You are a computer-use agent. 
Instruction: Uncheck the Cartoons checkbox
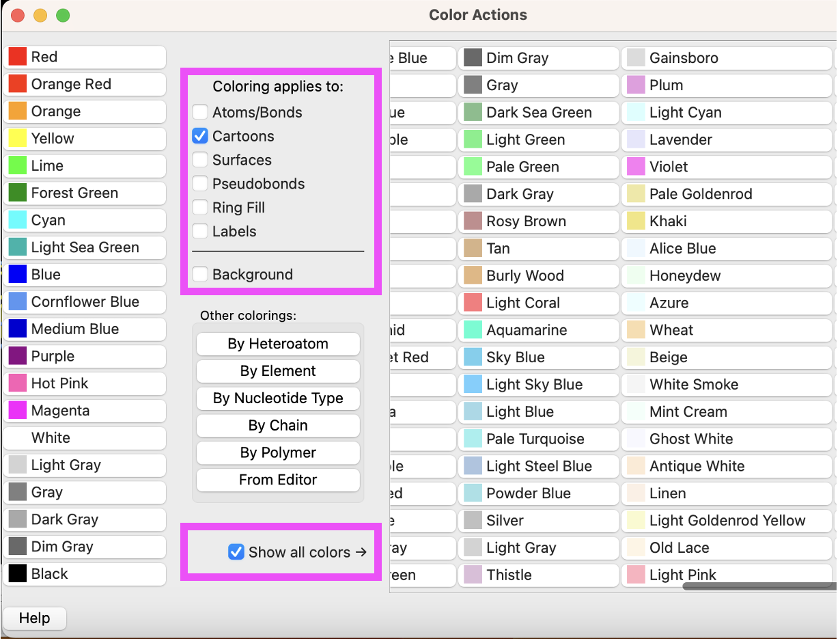pyautogui.click(x=200, y=136)
